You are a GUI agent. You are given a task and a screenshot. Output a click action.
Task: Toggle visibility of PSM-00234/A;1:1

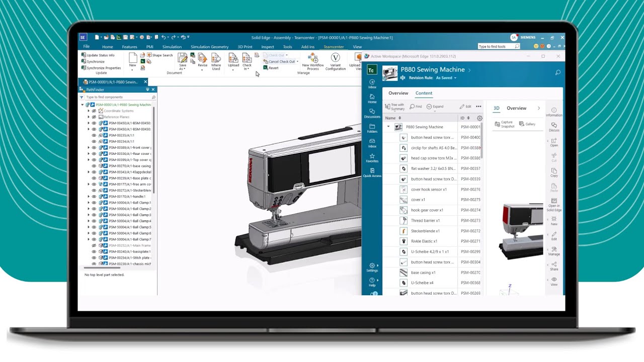click(x=94, y=141)
